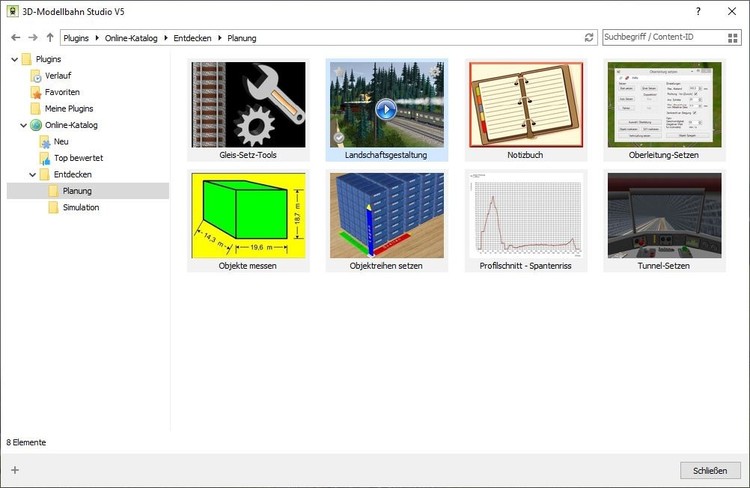Click Plugins in the breadcrumb path
The height and width of the screenshot is (488, 750).
pos(76,38)
